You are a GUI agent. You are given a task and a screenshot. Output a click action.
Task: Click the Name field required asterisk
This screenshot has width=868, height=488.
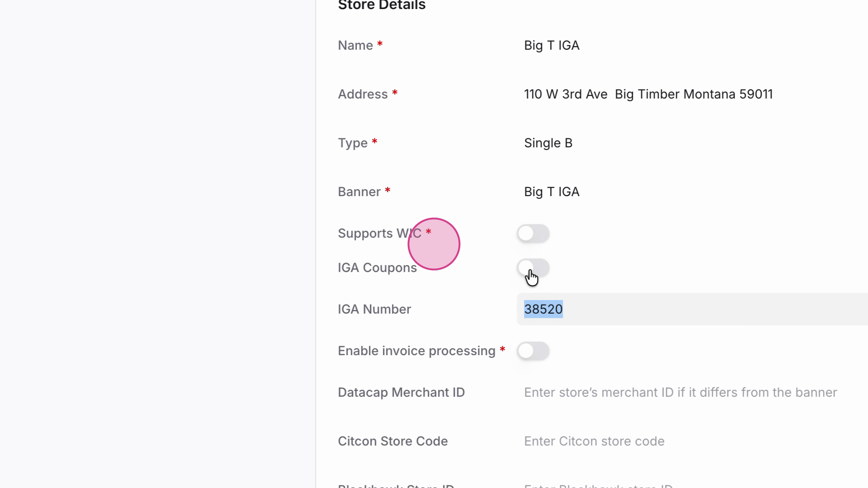[380, 45]
